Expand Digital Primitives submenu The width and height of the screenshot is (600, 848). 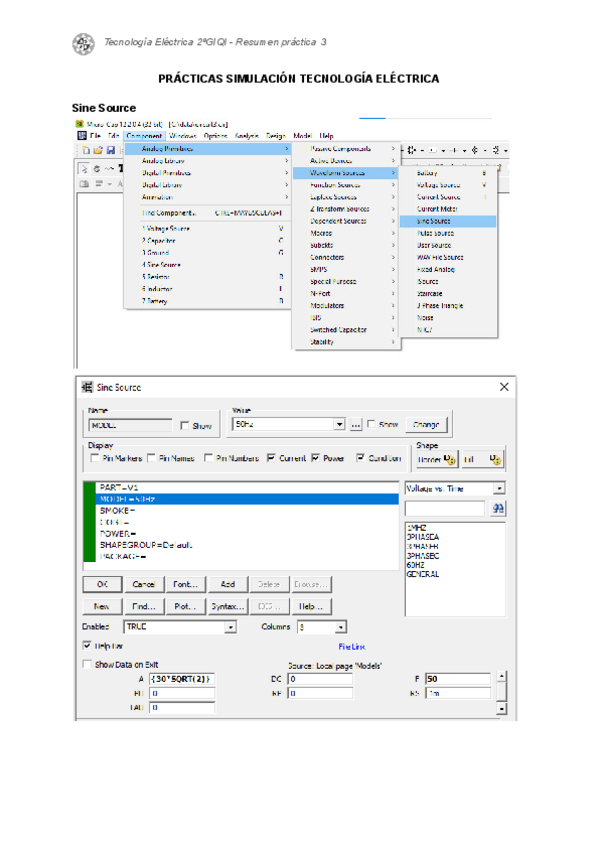[x=208, y=173]
